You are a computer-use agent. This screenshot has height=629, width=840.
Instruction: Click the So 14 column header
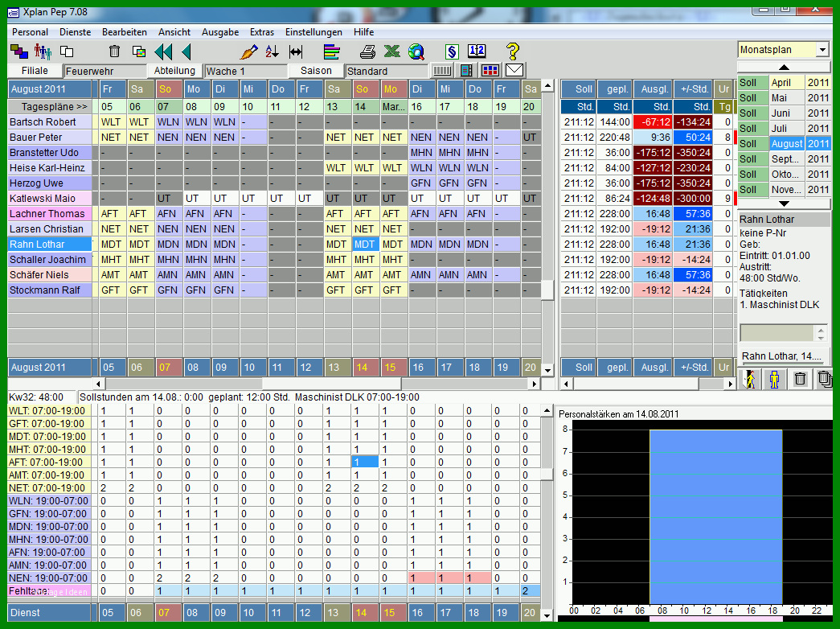click(x=366, y=89)
